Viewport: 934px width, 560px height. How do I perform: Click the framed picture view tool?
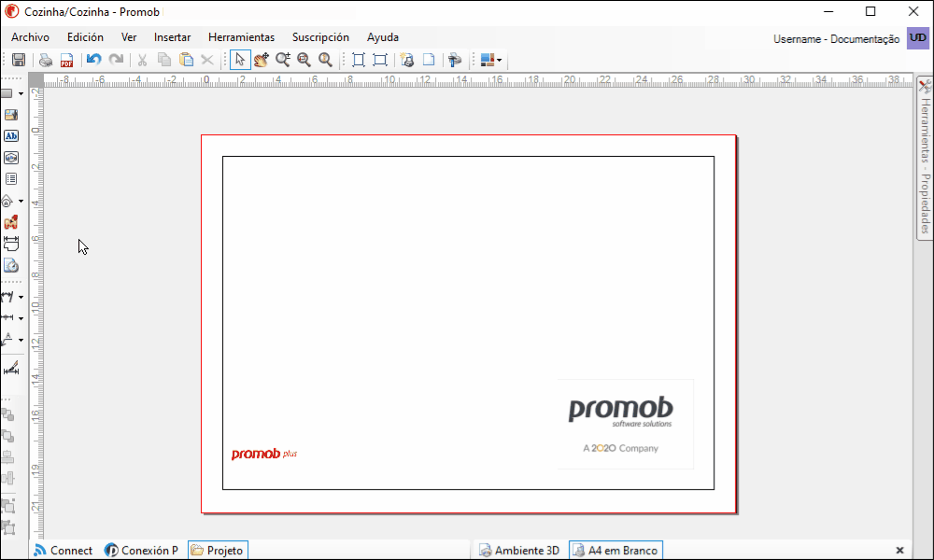coord(10,158)
